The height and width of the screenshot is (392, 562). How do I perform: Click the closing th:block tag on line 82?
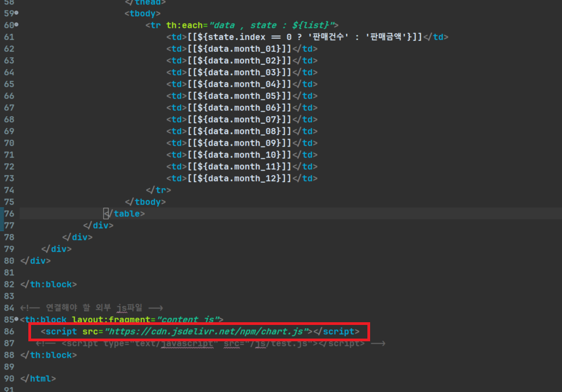(x=49, y=285)
